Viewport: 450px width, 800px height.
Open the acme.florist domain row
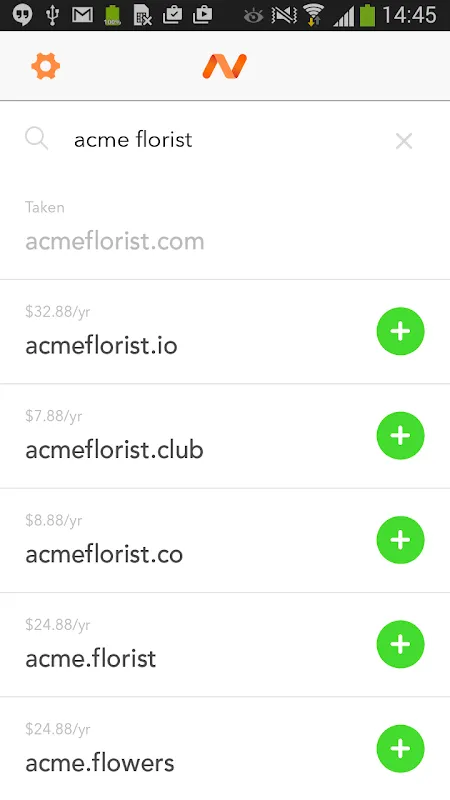tap(225, 645)
